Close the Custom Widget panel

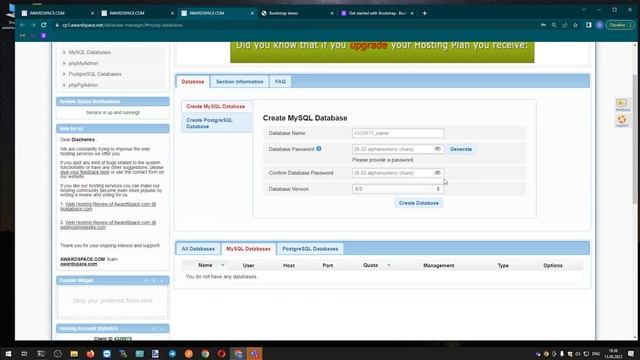tap(162, 280)
